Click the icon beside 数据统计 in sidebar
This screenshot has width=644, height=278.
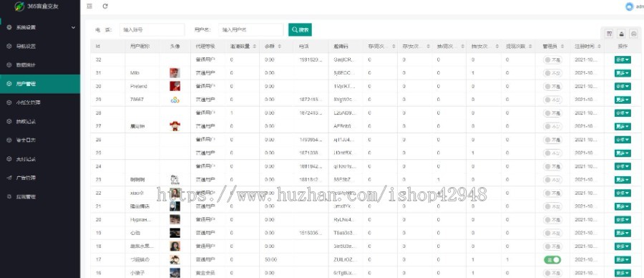point(9,65)
